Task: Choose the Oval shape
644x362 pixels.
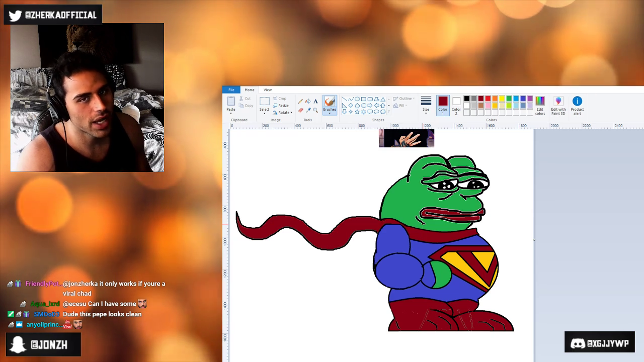Action: coord(357,99)
